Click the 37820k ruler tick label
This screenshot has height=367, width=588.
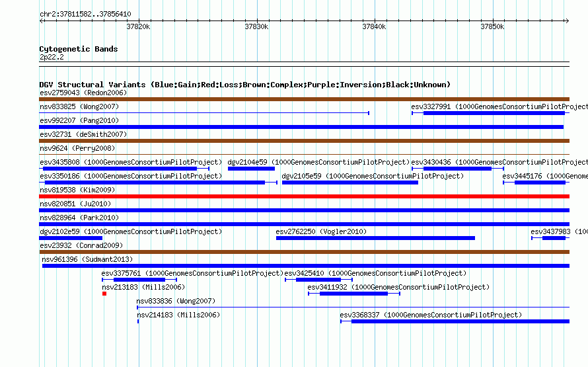point(138,26)
